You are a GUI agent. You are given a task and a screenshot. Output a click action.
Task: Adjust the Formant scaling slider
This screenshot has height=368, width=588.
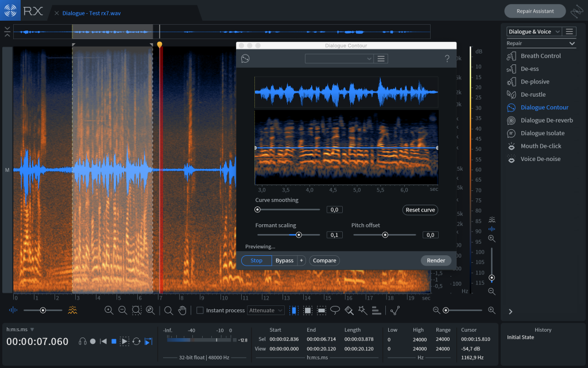299,235
